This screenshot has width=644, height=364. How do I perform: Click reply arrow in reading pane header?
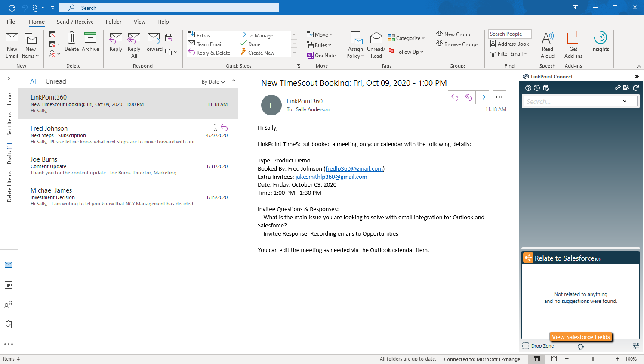coord(455,97)
